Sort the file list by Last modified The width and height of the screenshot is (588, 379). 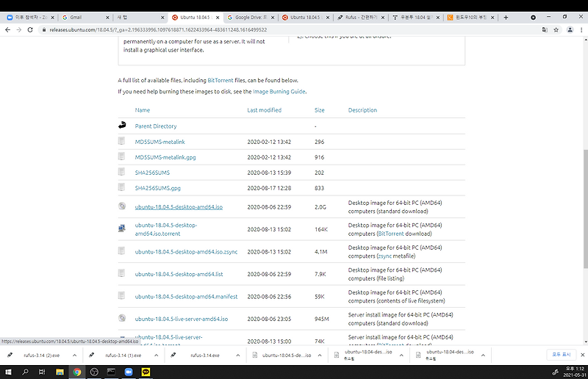[265, 110]
